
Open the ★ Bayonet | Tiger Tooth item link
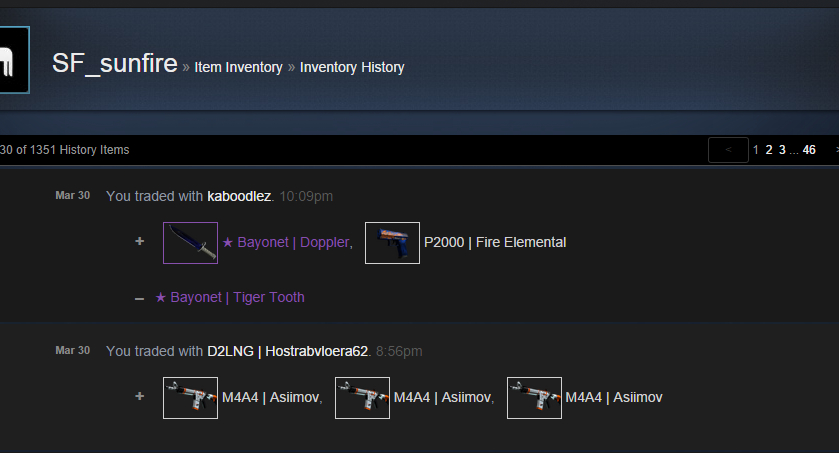point(230,297)
